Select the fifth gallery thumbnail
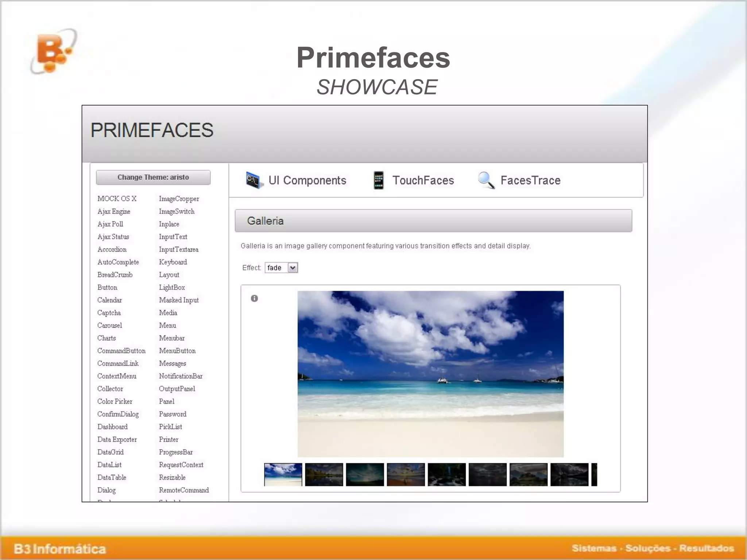The image size is (747, 560). click(x=446, y=475)
